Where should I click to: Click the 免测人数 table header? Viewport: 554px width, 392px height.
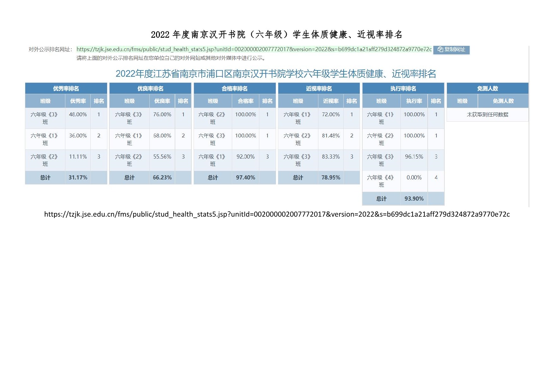tap(488, 88)
